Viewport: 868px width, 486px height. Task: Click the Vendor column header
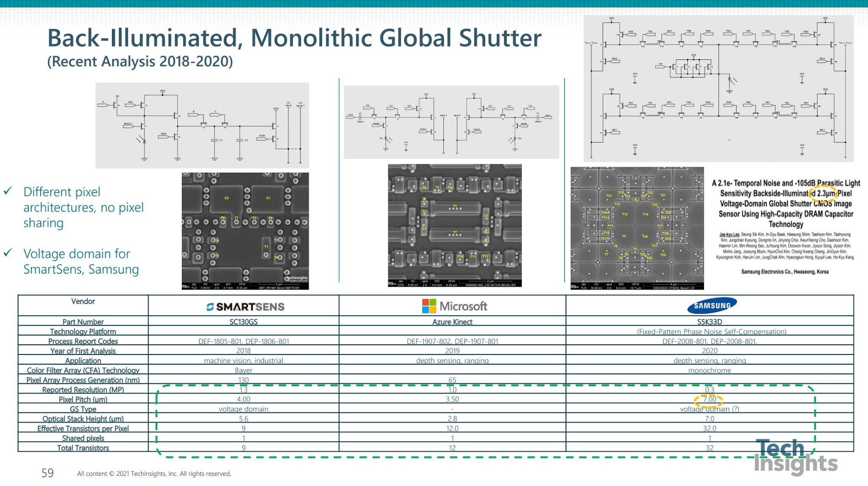(83, 301)
